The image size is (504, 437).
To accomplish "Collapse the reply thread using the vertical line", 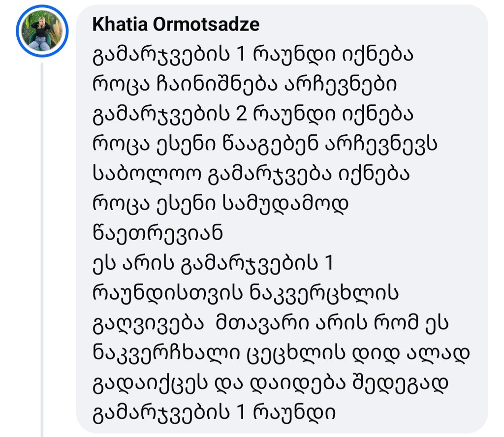I will [x=42, y=246].
